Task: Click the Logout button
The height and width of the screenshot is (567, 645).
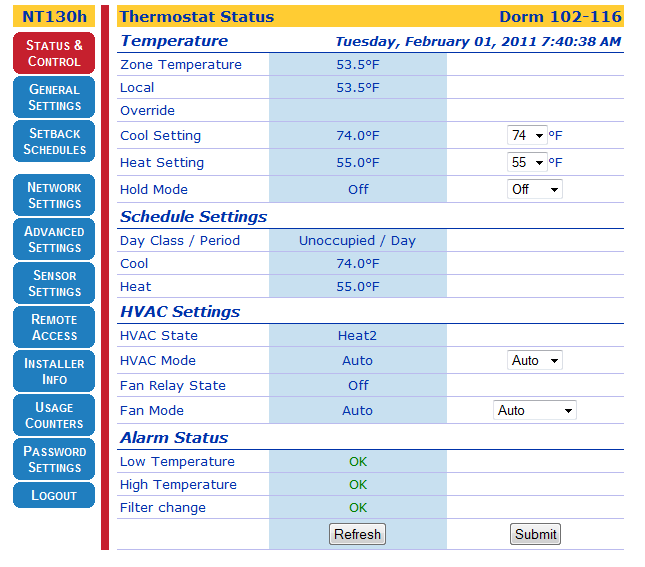Action: [x=54, y=495]
